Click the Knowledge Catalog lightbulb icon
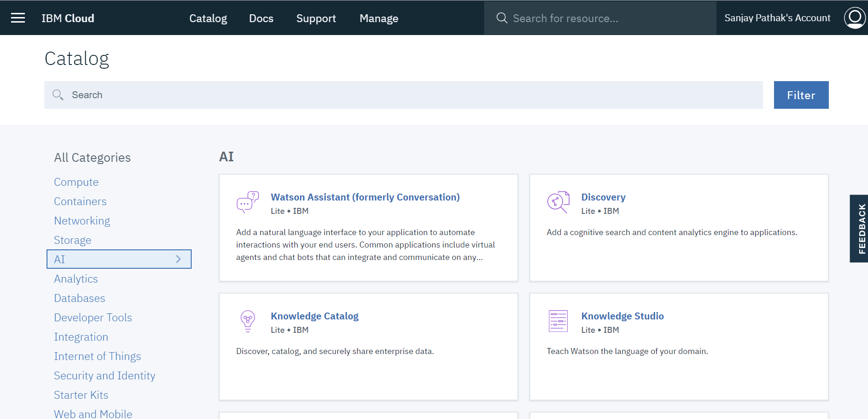Viewport: 868px width, 419px height. tap(248, 321)
